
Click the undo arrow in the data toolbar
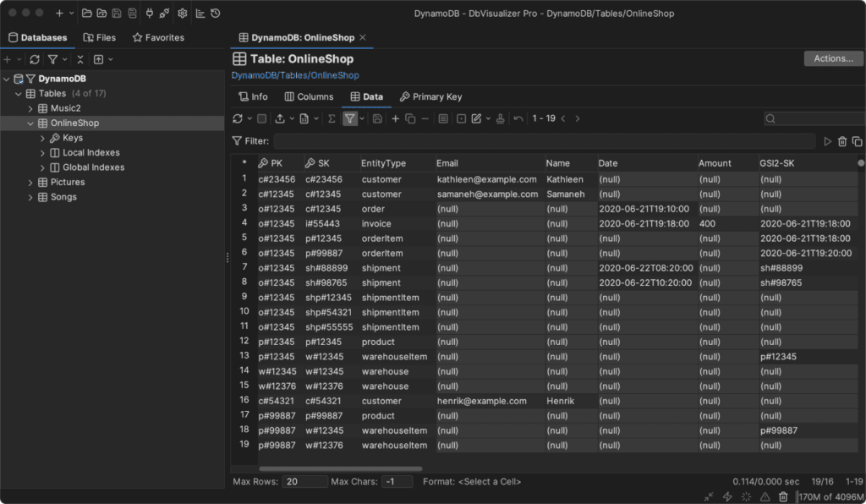pos(518,119)
